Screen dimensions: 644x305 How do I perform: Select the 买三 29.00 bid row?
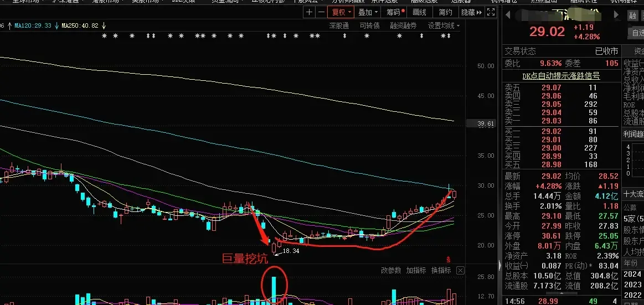(561, 148)
